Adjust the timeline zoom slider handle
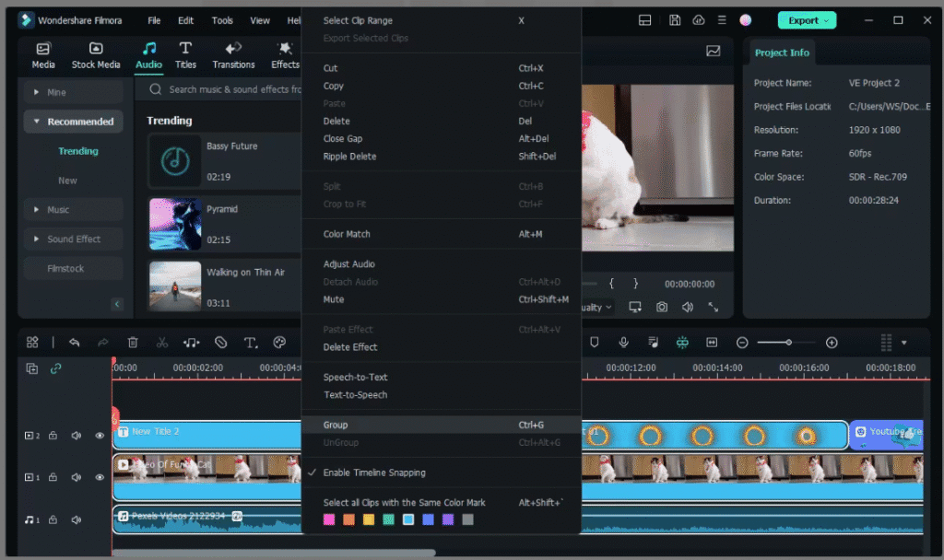 pyautogui.click(x=788, y=343)
